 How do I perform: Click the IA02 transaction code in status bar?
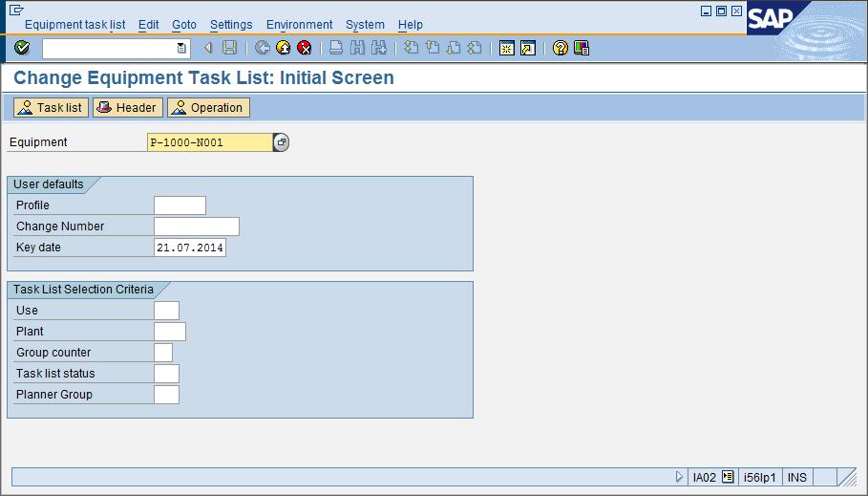point(704,477)
